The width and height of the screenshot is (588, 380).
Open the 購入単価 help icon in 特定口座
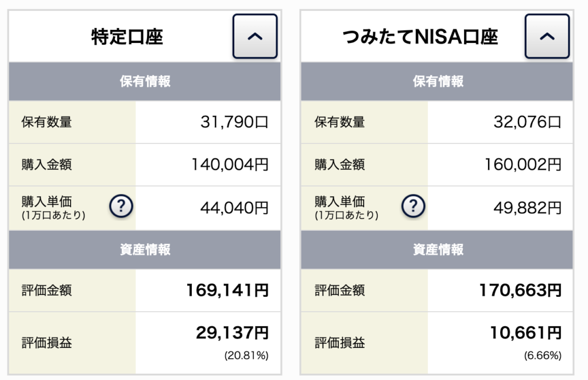click(x=121, y=206)
